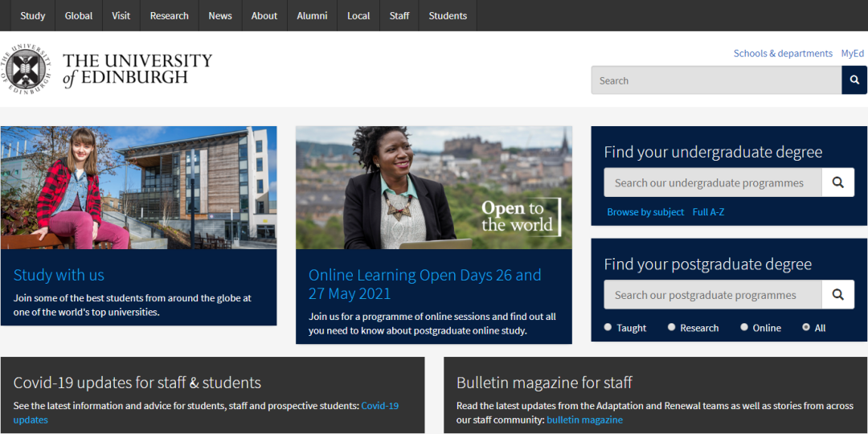This screenshot has height=434, width=868.
Task: Click the Find your undergraduate degree heading
Action: [x=713, y=152]
